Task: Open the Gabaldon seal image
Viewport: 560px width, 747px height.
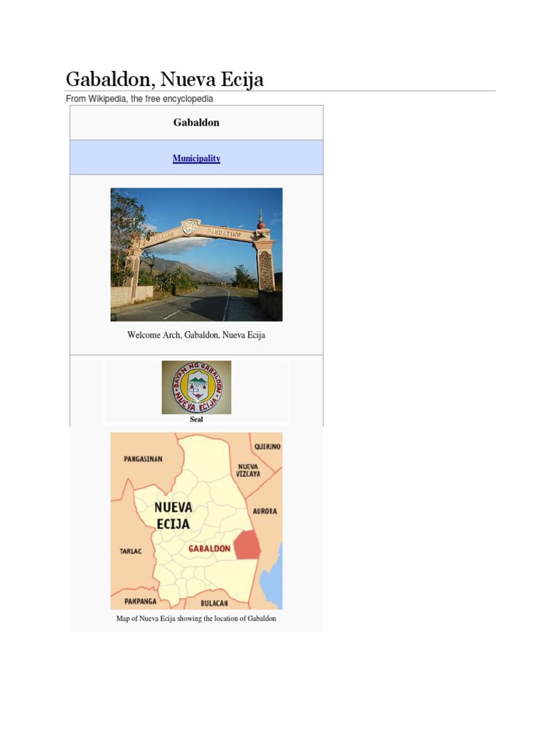Action: pyautogui.click(x=196, y=387)
